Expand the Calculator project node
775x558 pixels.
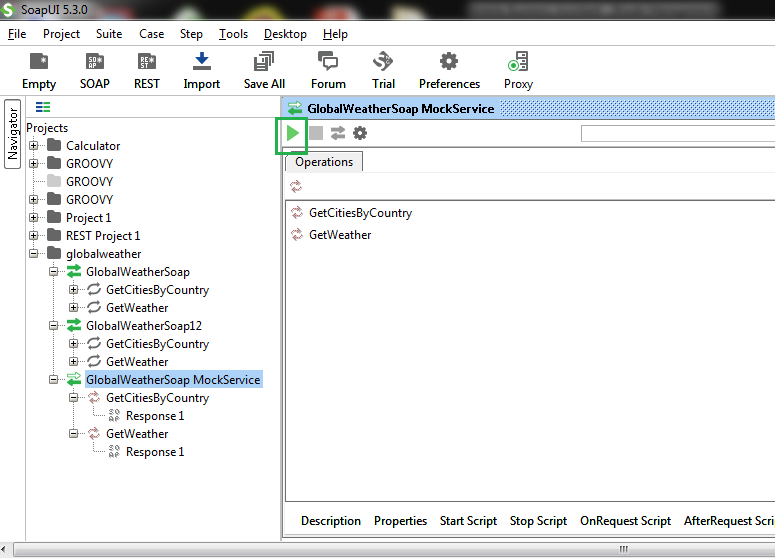[34, 145]
